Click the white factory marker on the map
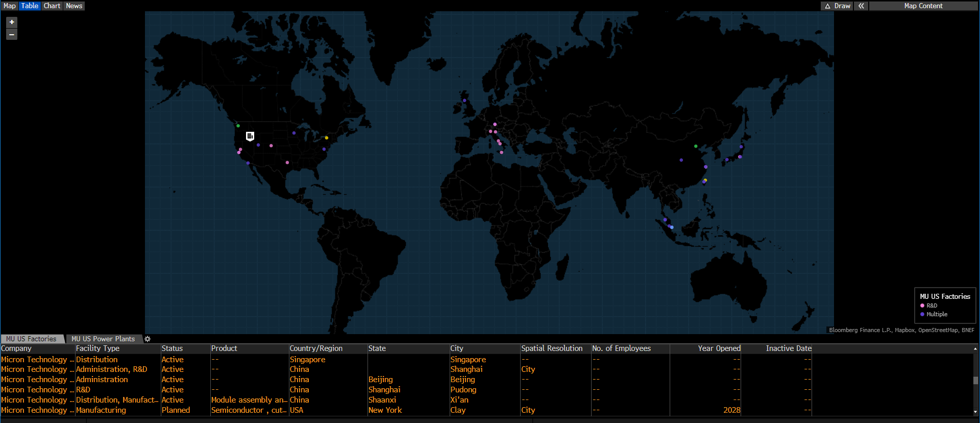 click(x=250, y=136)
